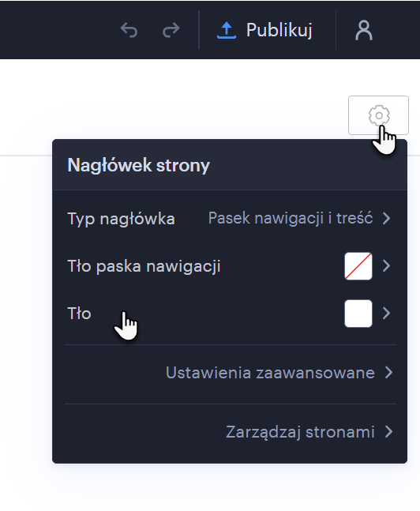Publish the site with Publikuj

tap(264, 30)
